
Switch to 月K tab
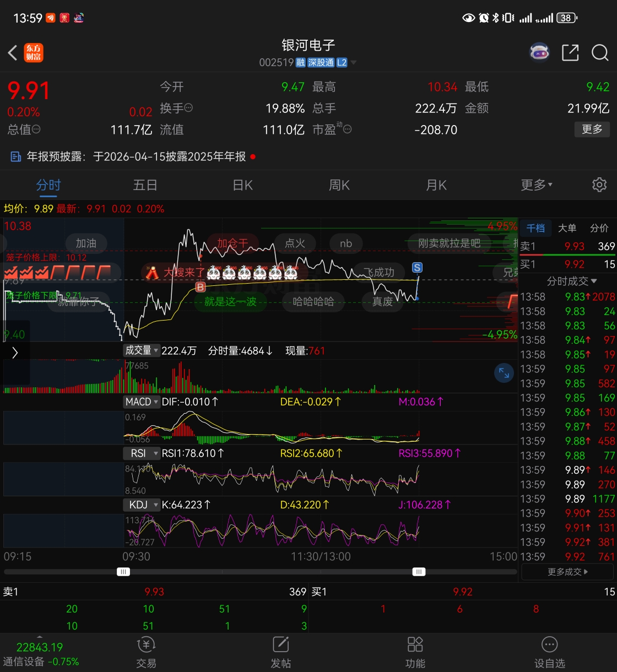(x=436, y=185)
